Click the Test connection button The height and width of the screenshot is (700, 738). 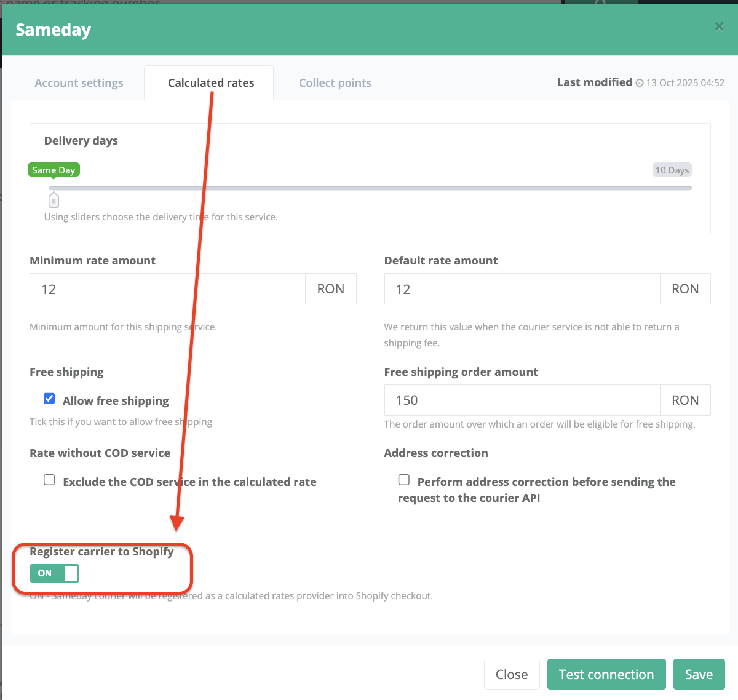pos(606,674)
